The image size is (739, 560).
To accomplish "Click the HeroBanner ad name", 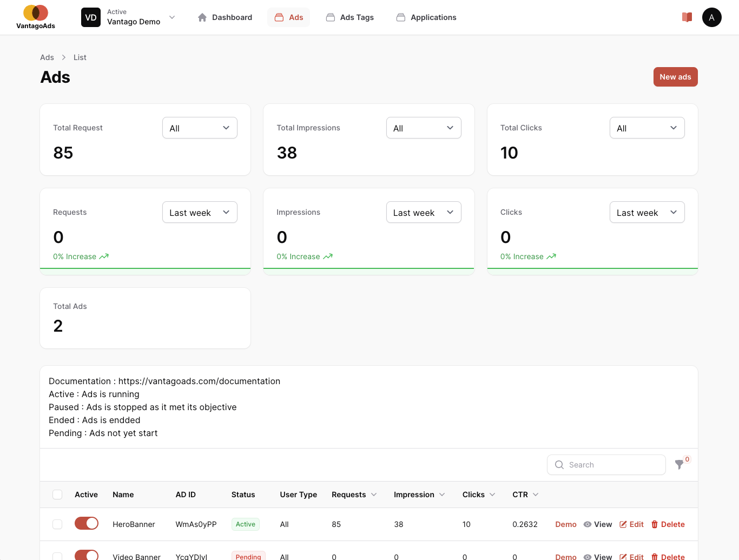I will point(134,524).
